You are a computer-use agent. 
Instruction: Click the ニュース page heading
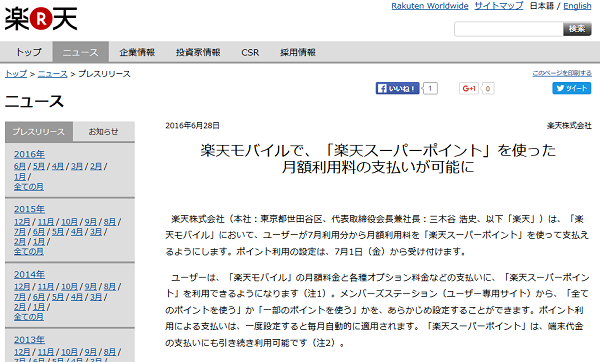[34, 102]
